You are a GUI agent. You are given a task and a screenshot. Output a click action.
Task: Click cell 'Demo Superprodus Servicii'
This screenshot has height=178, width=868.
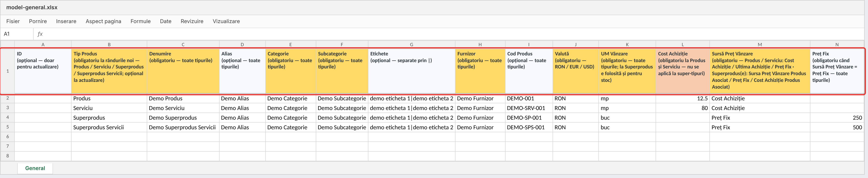(x=183, y=127)
